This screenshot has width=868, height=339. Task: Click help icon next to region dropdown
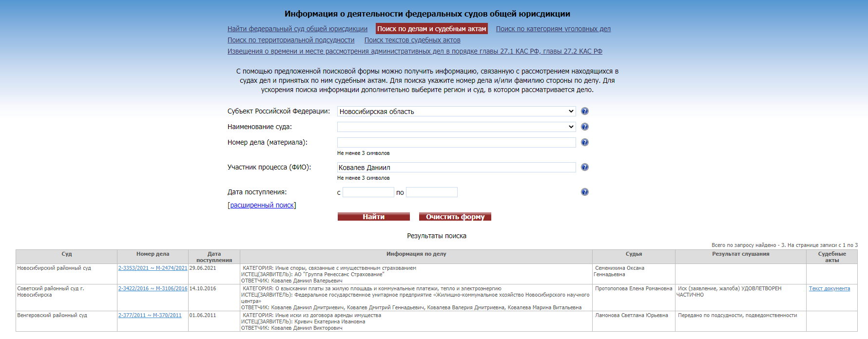click(x=585, y=111)
